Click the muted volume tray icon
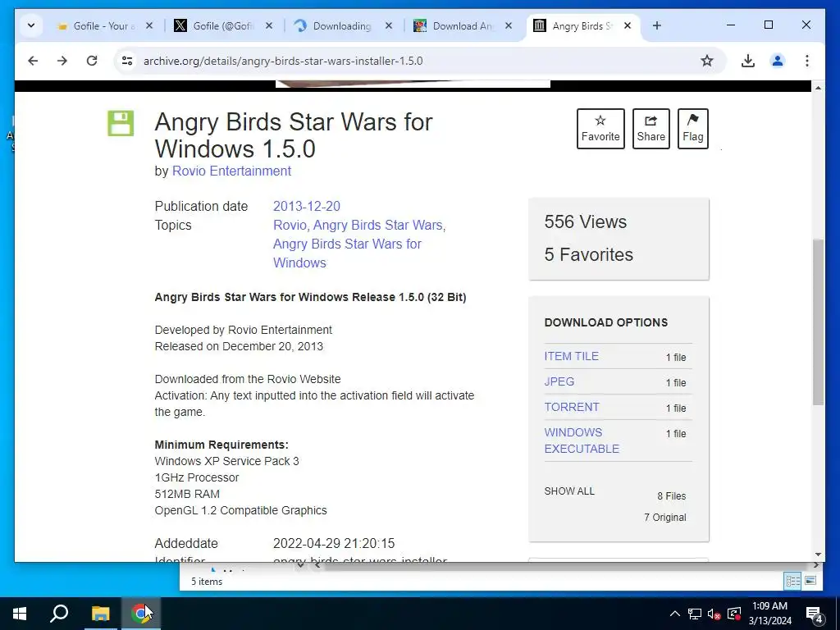This screenshot has height=630, width=840. [714, 614]
